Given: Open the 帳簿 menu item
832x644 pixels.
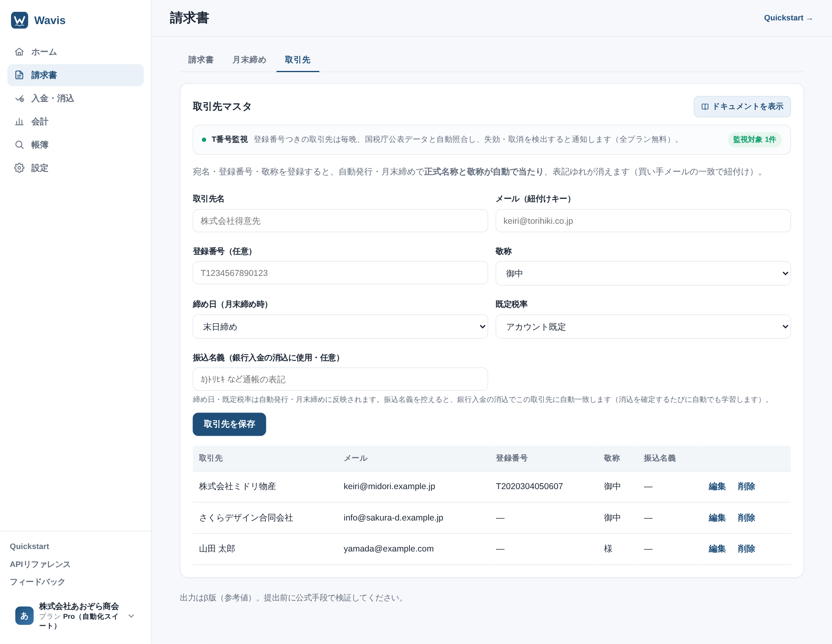Looking at the screenshot, I should click(75, 145).
